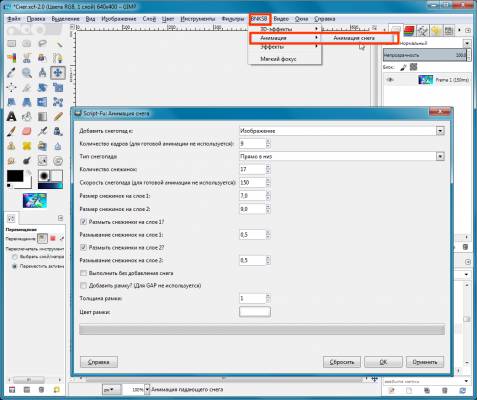This screenshot has width=477, height=400.
Task: Open the layer mode 'Нормальный' dropdown
Action: pyautogui.click(x=467, y=43)
